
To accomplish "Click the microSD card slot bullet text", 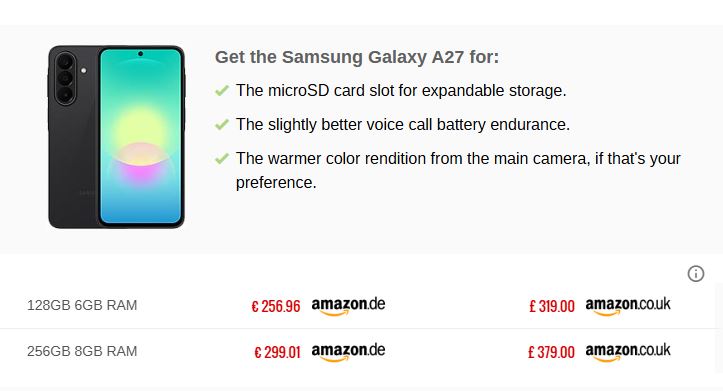I will pos(401,90).
